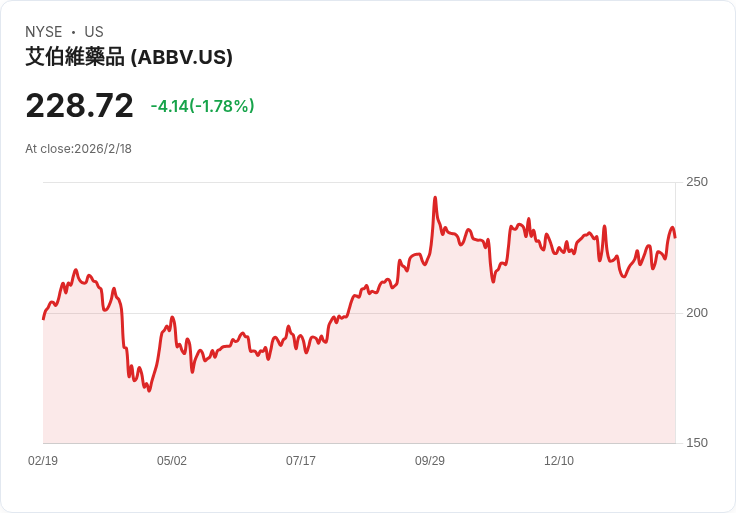Image resolution: width=736 pixels, height=513 pixels.
Task: Click the 12/10 x-axis date label
Action: (x=559, y=460)
